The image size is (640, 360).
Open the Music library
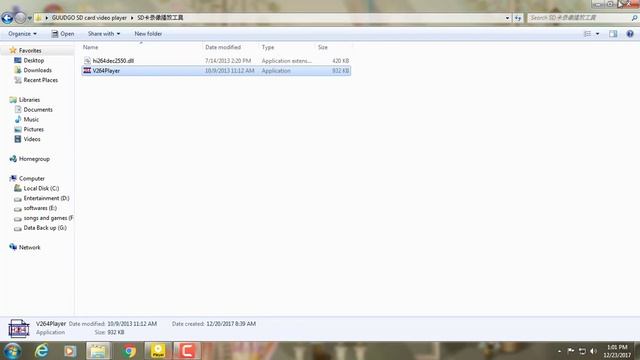click(31, 119)
